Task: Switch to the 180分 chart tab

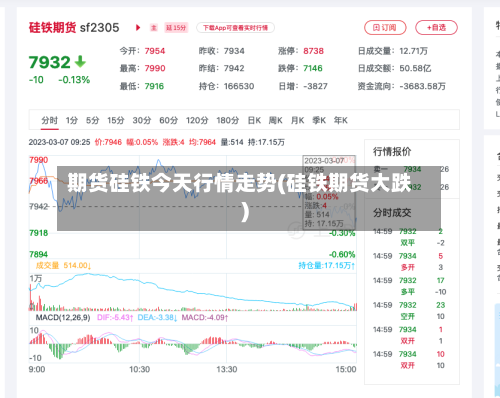Action: (x=228, y=120)
